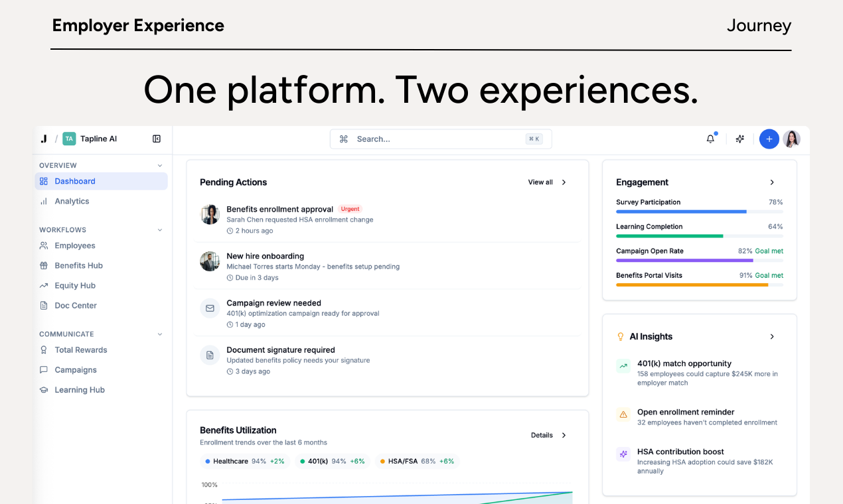
Task: Click the Total Rewards award icon
Action: (44, 349)
